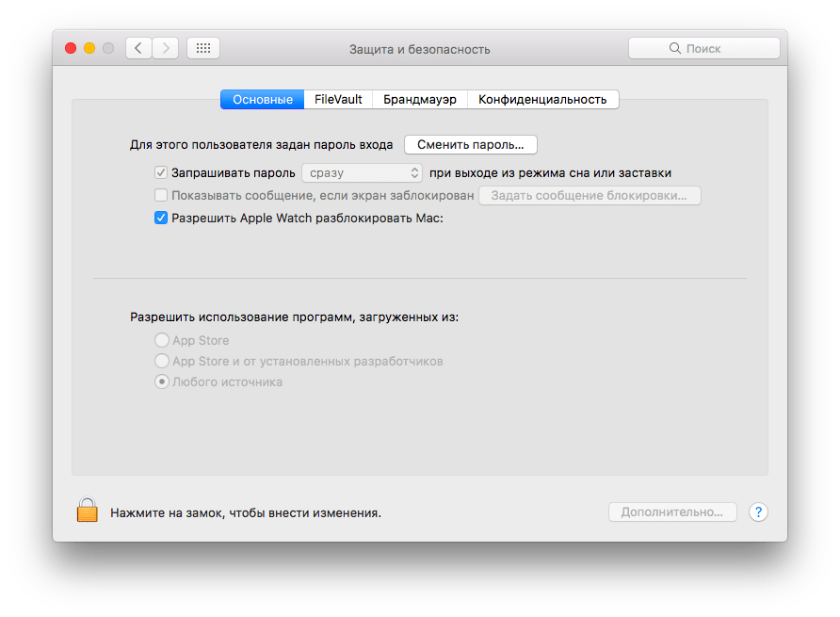Open the Дополнительно… settings button

672,511
